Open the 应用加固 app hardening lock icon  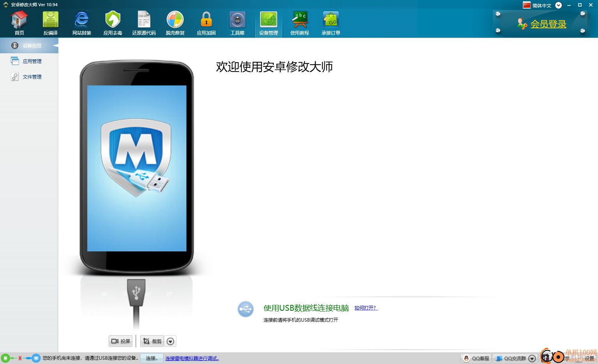206,23
